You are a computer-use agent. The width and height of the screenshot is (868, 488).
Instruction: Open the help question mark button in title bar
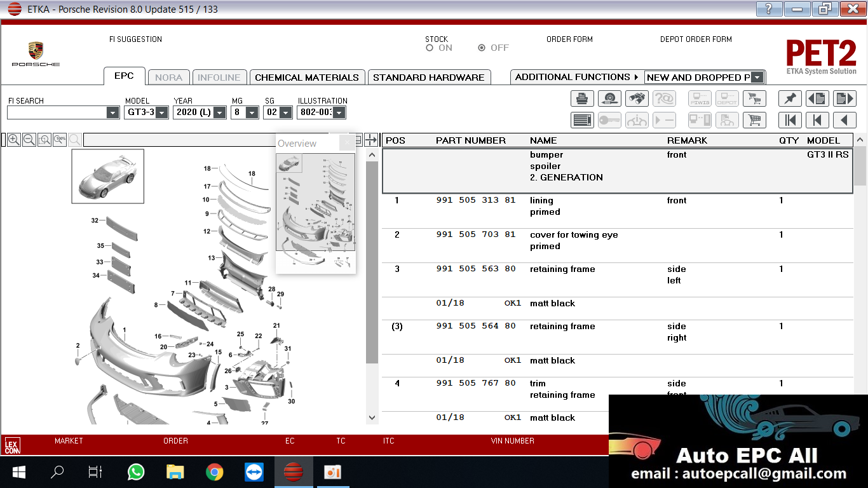coord(769,9)
